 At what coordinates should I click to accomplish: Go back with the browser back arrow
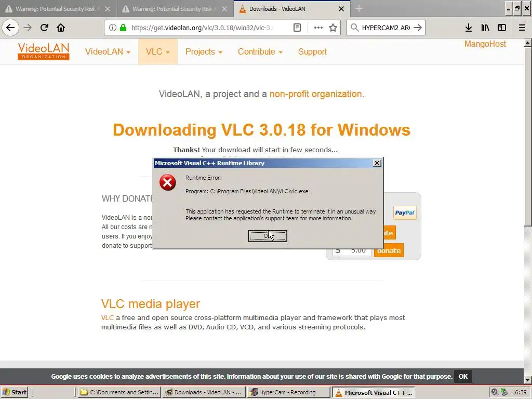[x=10, y=28]
